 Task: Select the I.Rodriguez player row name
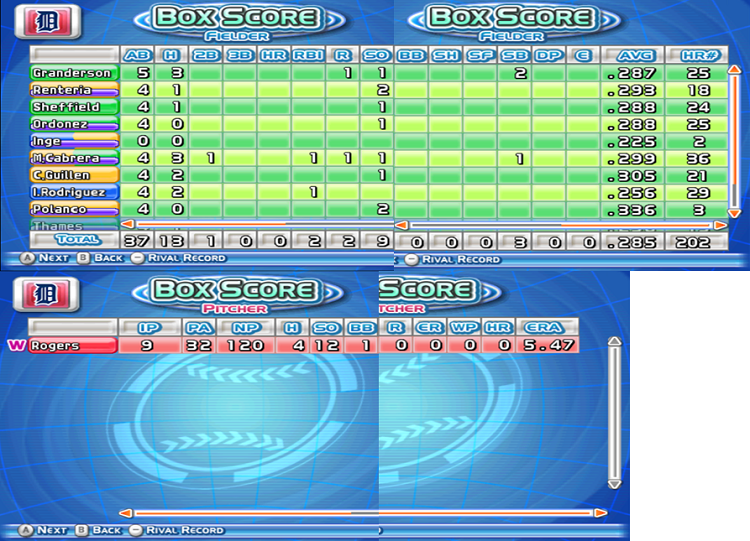[74, 192]
